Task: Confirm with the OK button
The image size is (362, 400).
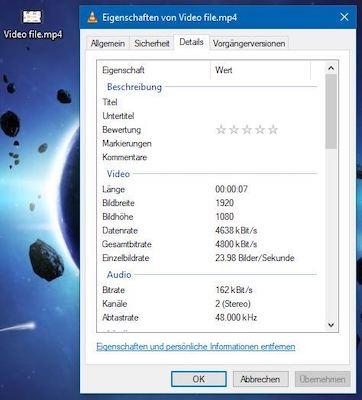Action: coord(199,379)
